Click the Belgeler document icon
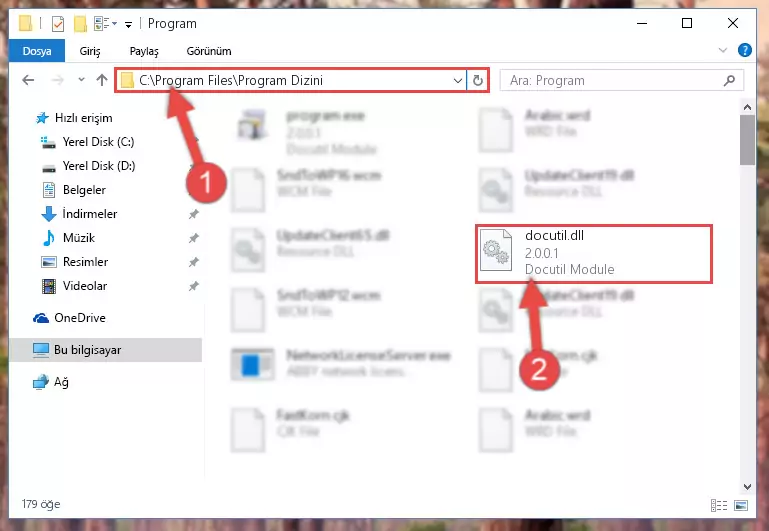The image size is (769, 531). tap(49, 190)
